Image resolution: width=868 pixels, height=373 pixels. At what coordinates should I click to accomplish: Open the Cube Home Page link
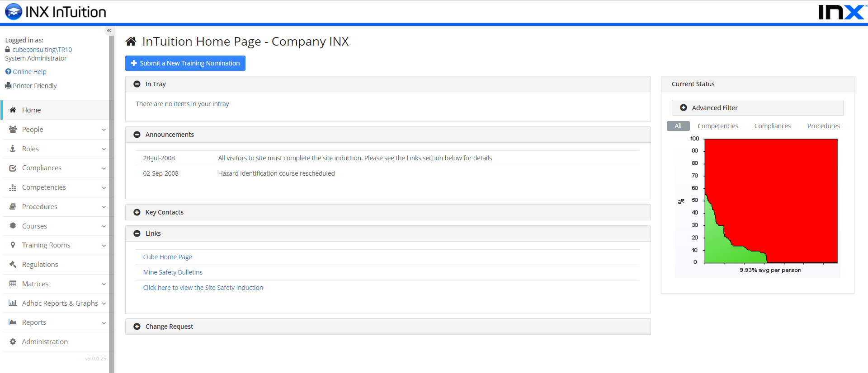pos(167,257)
